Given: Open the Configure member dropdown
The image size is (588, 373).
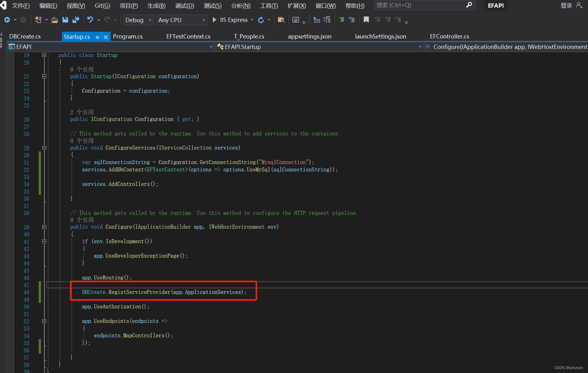Looking at the screenshot, I should (506, 47).
